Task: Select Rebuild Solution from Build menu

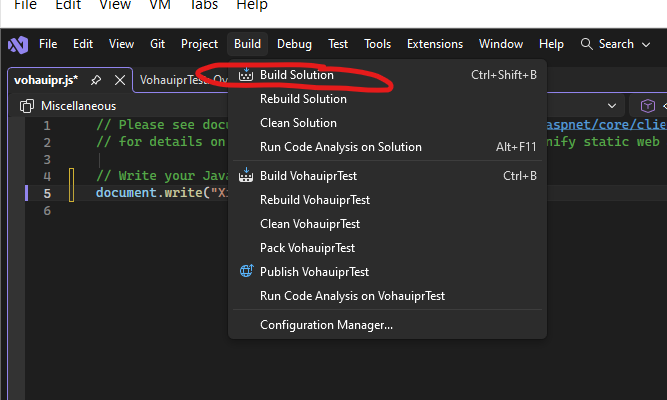Action: pos(303,99)
